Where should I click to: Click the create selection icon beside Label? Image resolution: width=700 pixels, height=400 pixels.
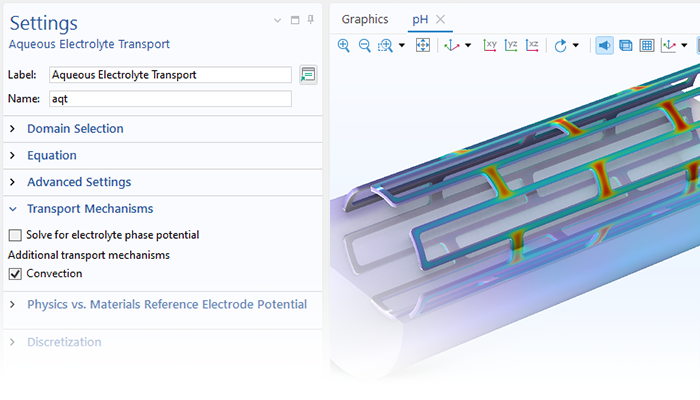click(308, 75)
